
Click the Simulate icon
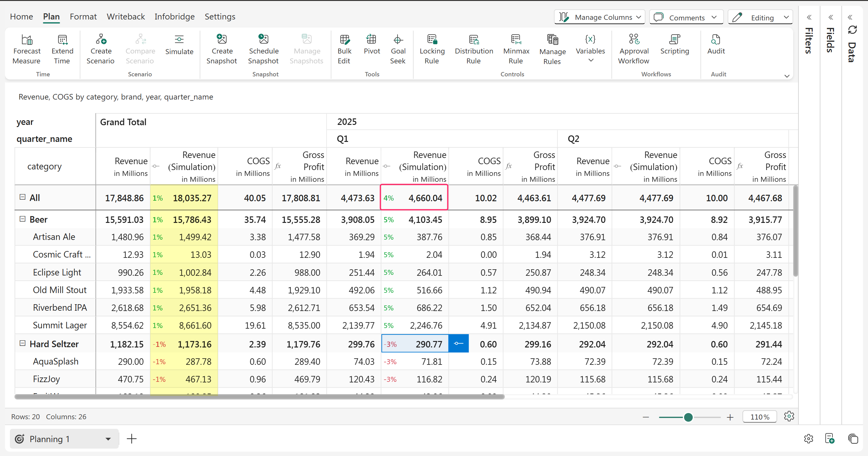(x=179, y=40)
